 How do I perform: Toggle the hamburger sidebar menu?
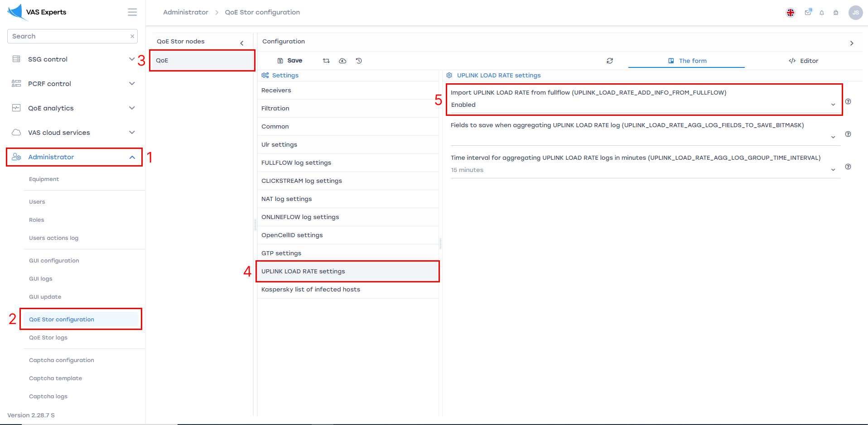tap(132, 12)
